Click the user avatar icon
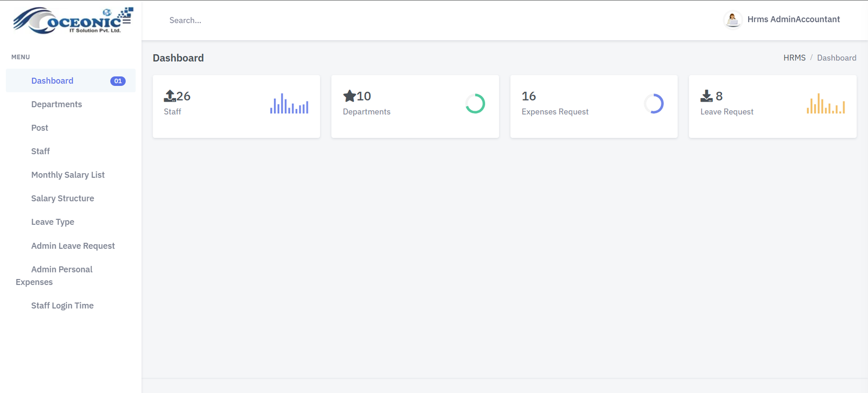The image size is (868, 393). pos(732,20)
